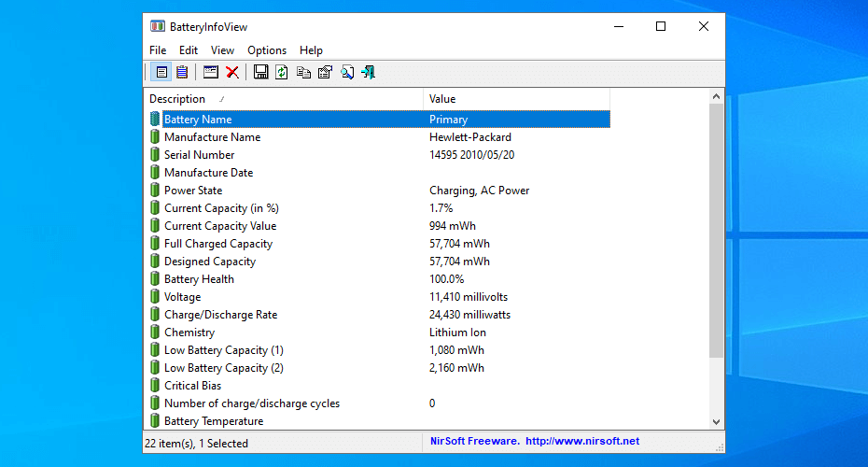Switch to Battery Information view icon
The image size is (868, 467).
[161, 72]
